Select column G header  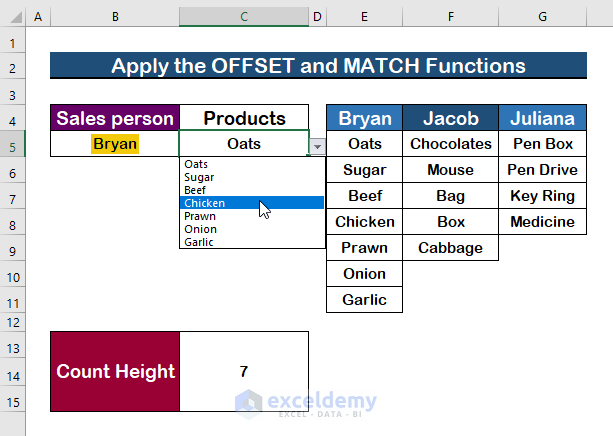(542, 17)
